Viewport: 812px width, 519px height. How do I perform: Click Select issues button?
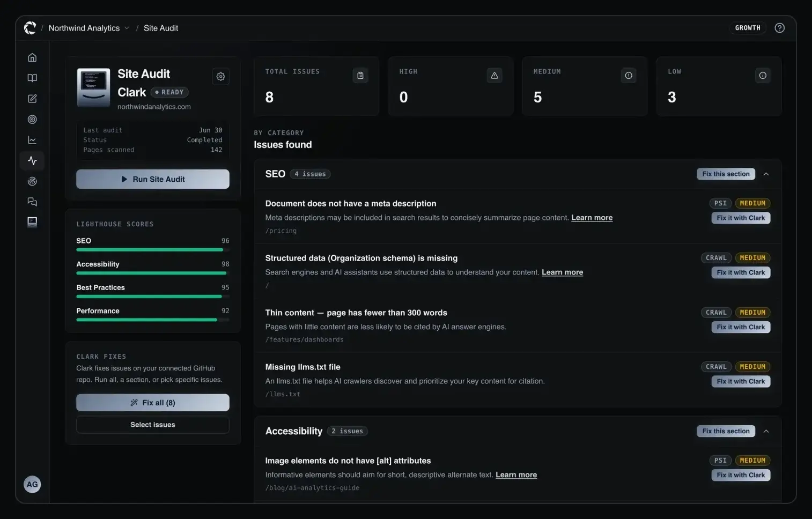point(153,425)
